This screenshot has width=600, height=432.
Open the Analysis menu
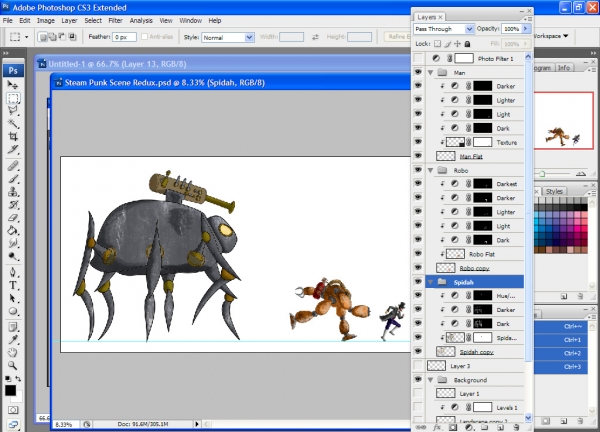[141, 21]
